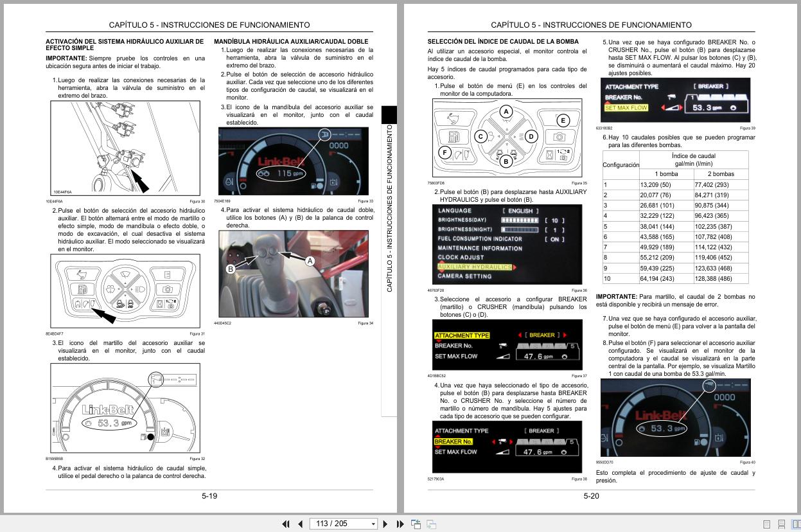Screen dimensions: 801x532
Task: Click the Figura 35 caption
Action: (x=579, y=183)
